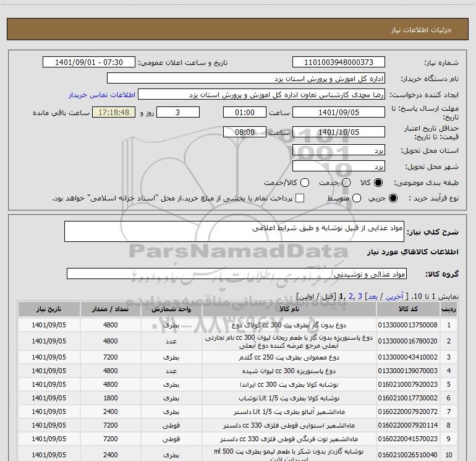Select the کالا radio button
The image size is (476, 461).
pos(378,183)
